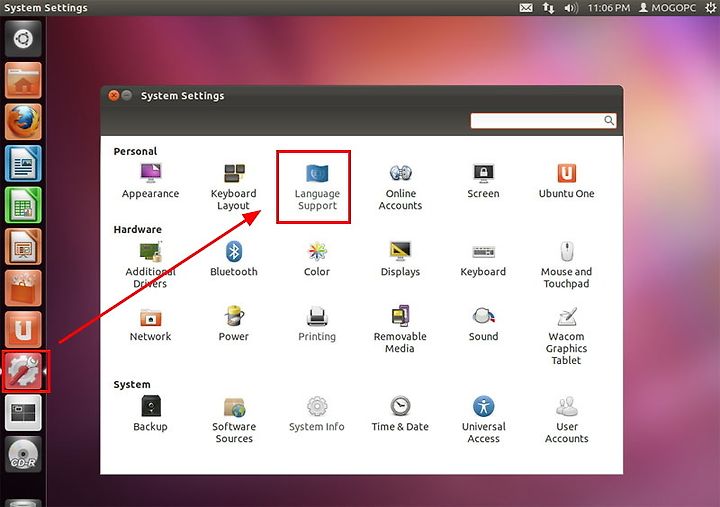The width and height of the screenshot is (720, 507).
Task: Open Additional Drivers panel
Action: tap(150, 265)
